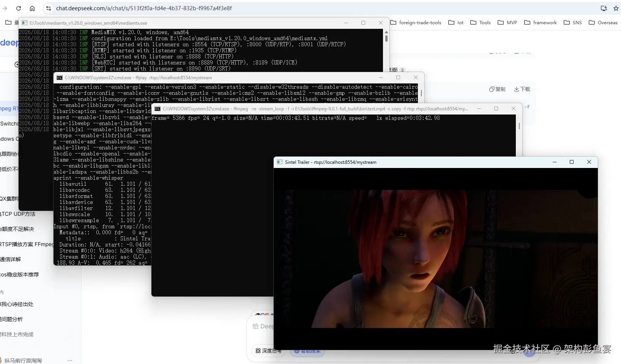Bookmark this page with the star icon
The width and height of the screenshot is (621, 364).
(x=616, y=8)
